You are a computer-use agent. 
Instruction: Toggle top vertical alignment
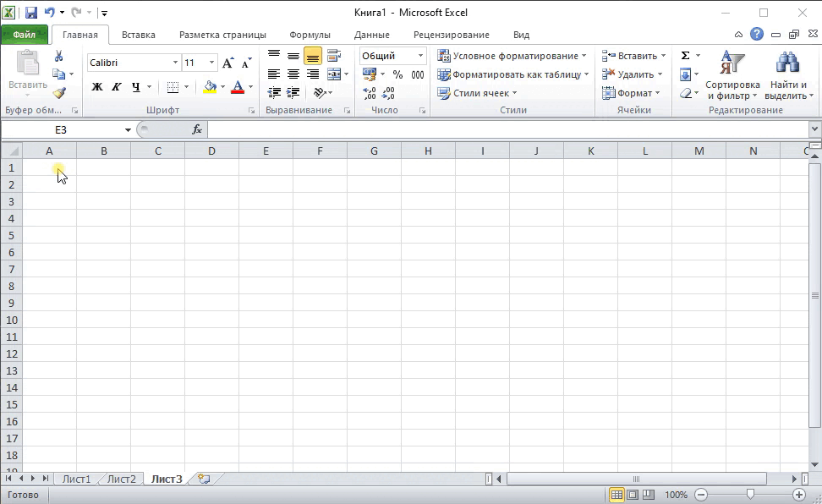pyautogui.click(x=274, y=56)
